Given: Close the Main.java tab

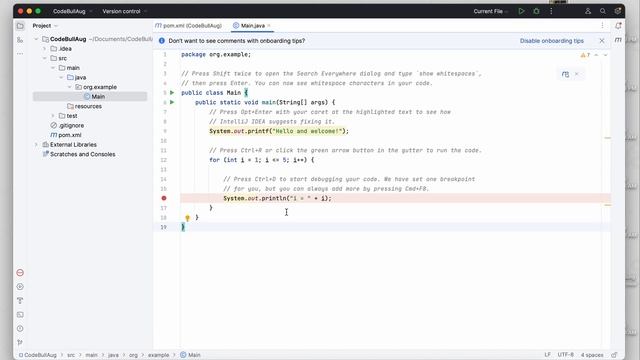Looking at the screenshot, I should pos(269,26).
